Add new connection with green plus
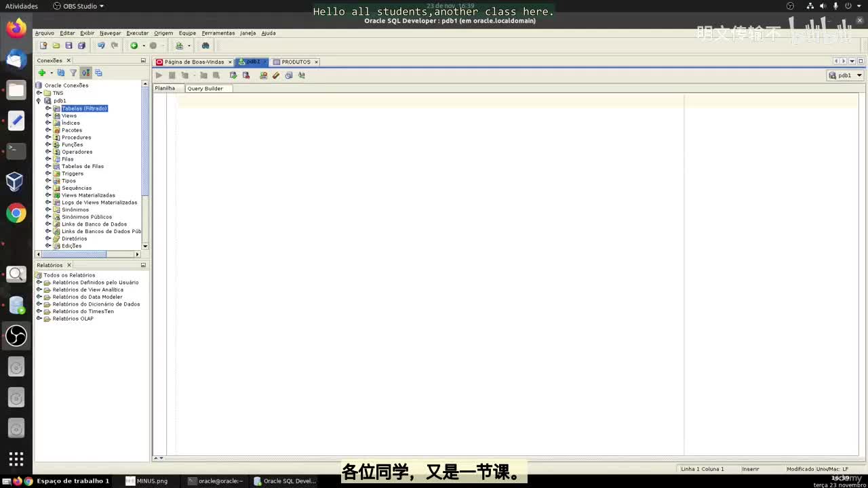 click(42, 73)
